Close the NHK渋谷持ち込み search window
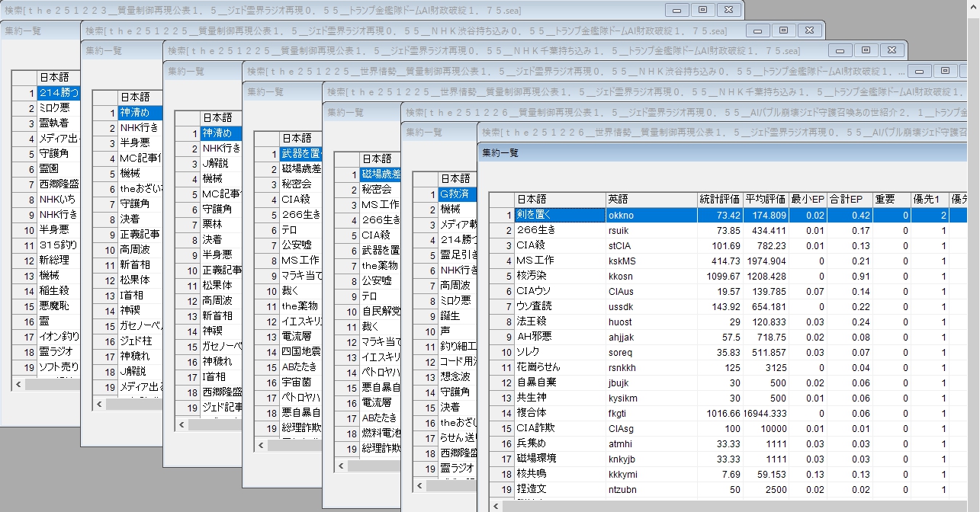This screenshot has height=512, width=980. pos(808,30)
